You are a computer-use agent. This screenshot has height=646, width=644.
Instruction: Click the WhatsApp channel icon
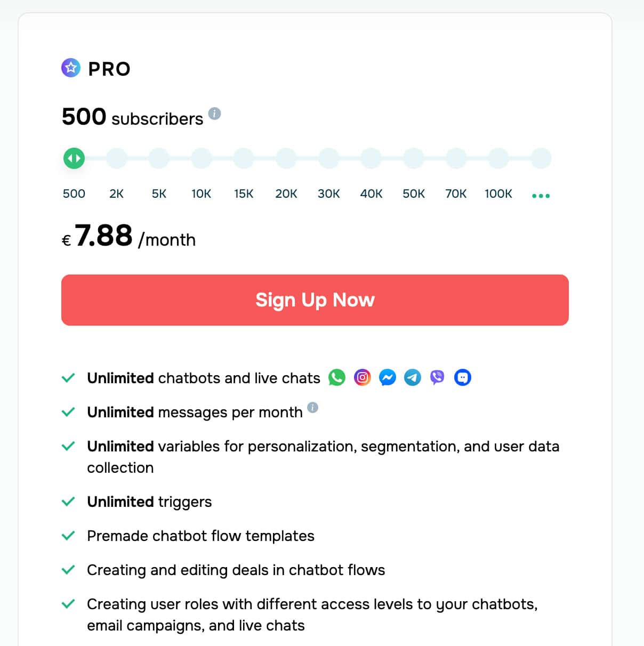(337, 377)
